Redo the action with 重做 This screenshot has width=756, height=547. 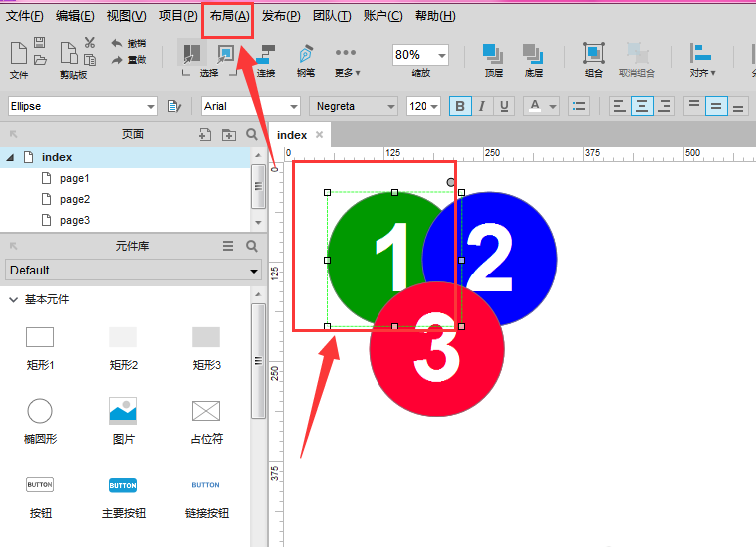coord(128,60)
